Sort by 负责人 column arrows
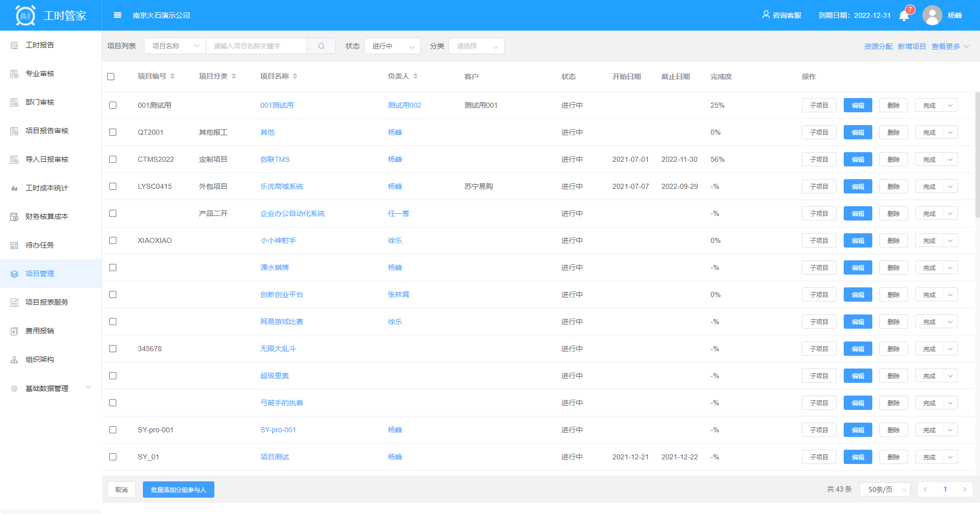Viewport: 980px width, 514px height. click(415, 76)
